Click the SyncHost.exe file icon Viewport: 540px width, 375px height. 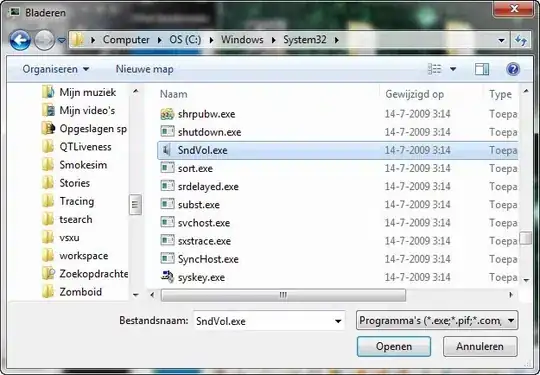point(167,259)
